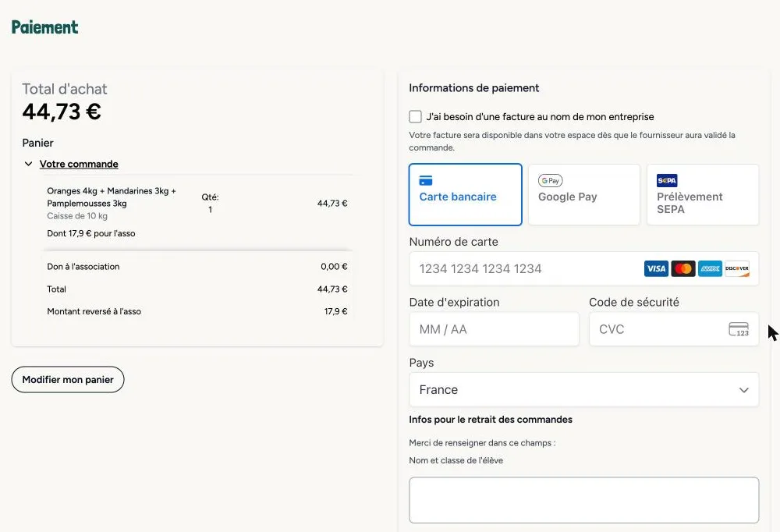Click the Visa card logo

coord(656,269)
